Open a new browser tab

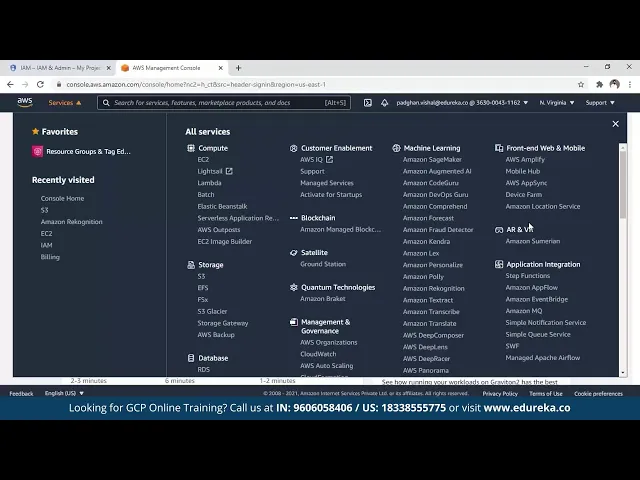[x=238, y=68]
